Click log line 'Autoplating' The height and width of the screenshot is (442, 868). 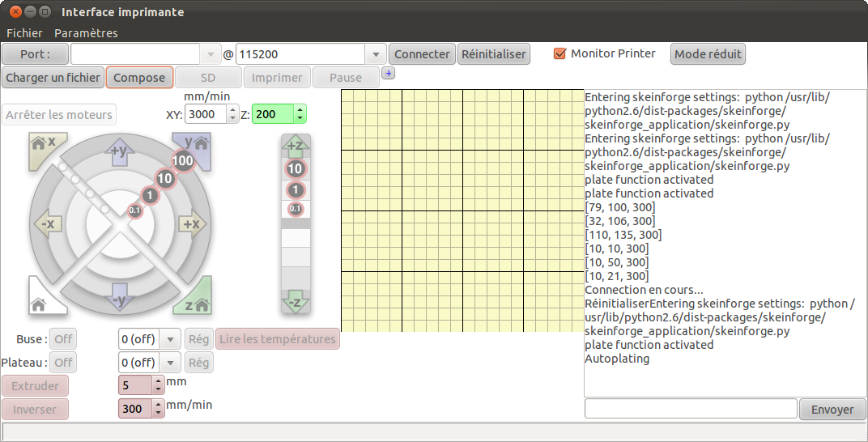(617, 359)
